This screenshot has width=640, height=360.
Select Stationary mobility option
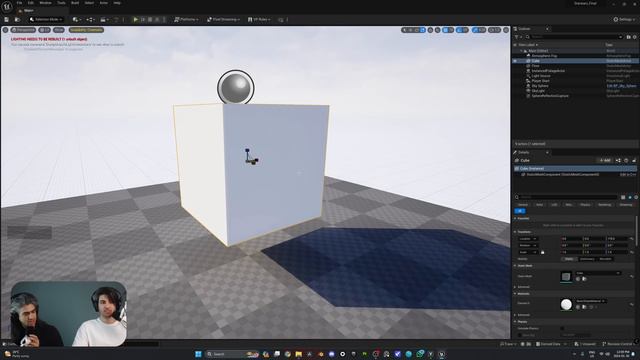tap(587, 259)
